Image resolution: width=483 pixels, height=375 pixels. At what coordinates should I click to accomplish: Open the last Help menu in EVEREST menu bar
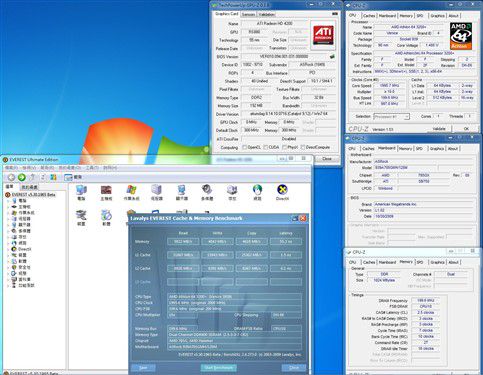point(110,168)
